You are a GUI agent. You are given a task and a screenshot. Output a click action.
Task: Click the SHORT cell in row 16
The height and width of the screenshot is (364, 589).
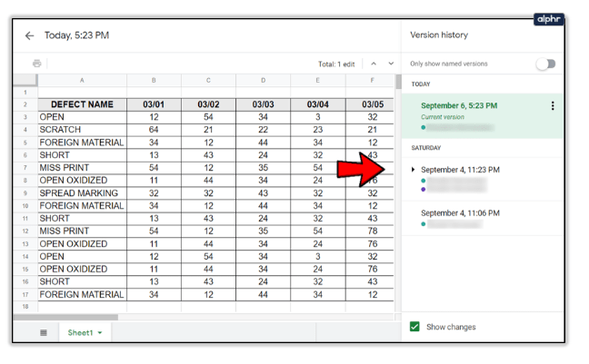(x=82, y=281)
